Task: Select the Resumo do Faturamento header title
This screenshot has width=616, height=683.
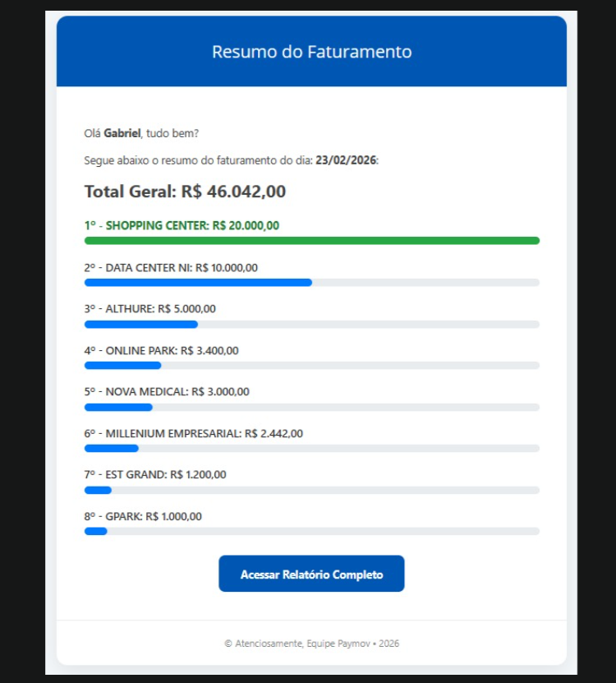Action: click(x=312, y=52)
